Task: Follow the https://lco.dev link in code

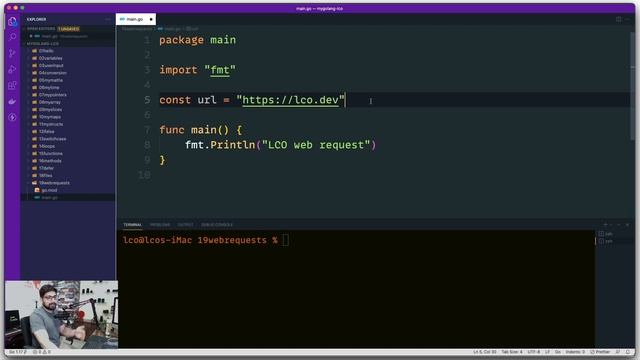Action: (x=290, y=100)
